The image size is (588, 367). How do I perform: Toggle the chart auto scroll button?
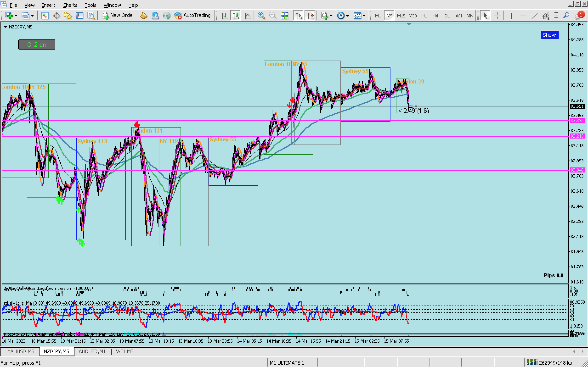[299, 16]
